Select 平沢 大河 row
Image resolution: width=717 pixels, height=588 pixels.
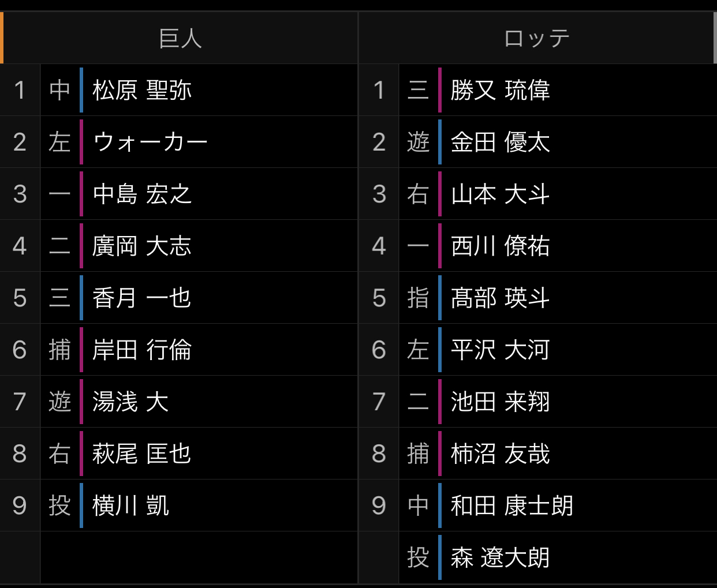click(501, 350)
